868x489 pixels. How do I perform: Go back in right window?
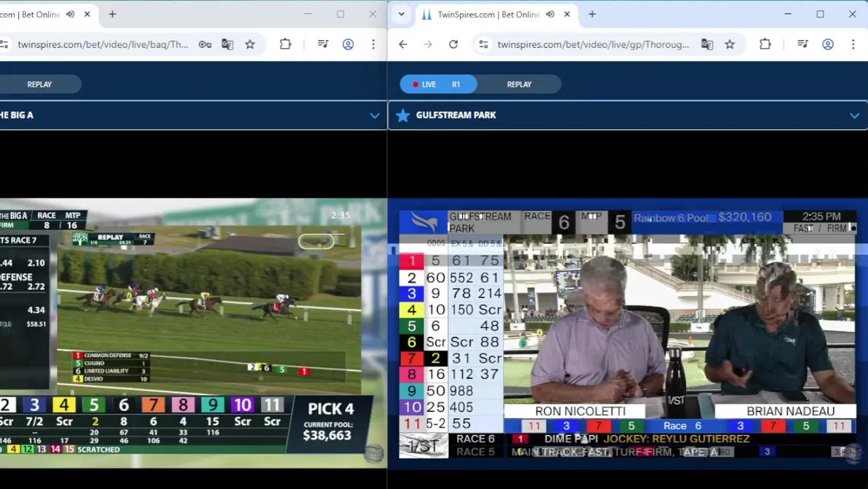click(403, 44)
